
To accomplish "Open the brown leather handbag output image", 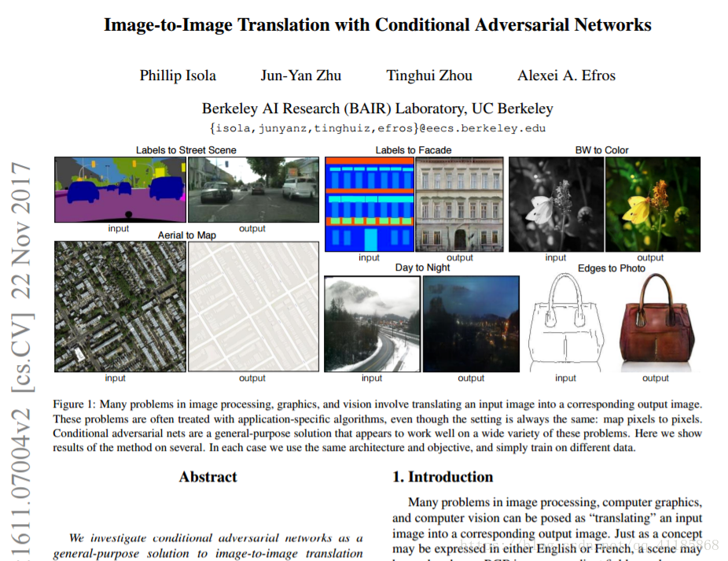I will pyautogui.click(x=656, y=323).
